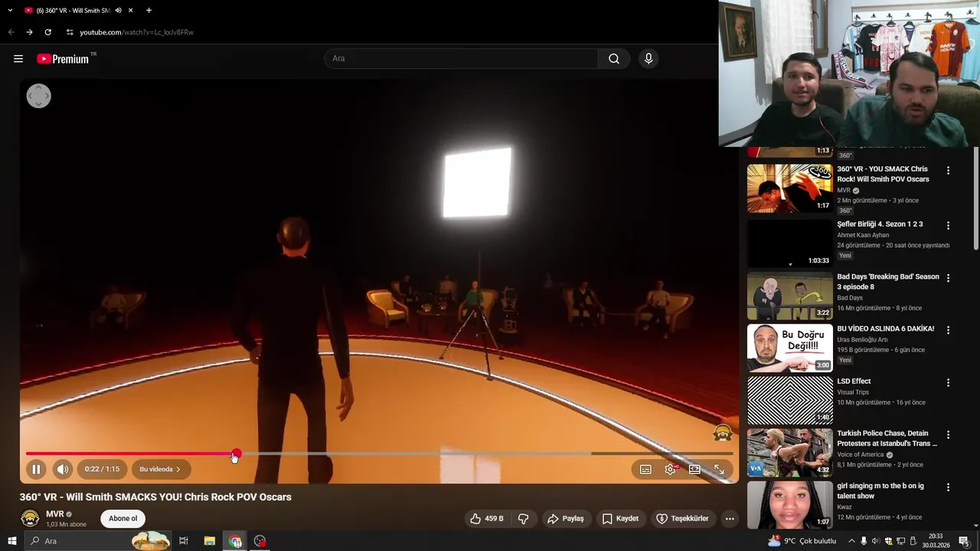Open the player settings gear
This screenshot has width=980, height=551.
[x=670, y=469]
